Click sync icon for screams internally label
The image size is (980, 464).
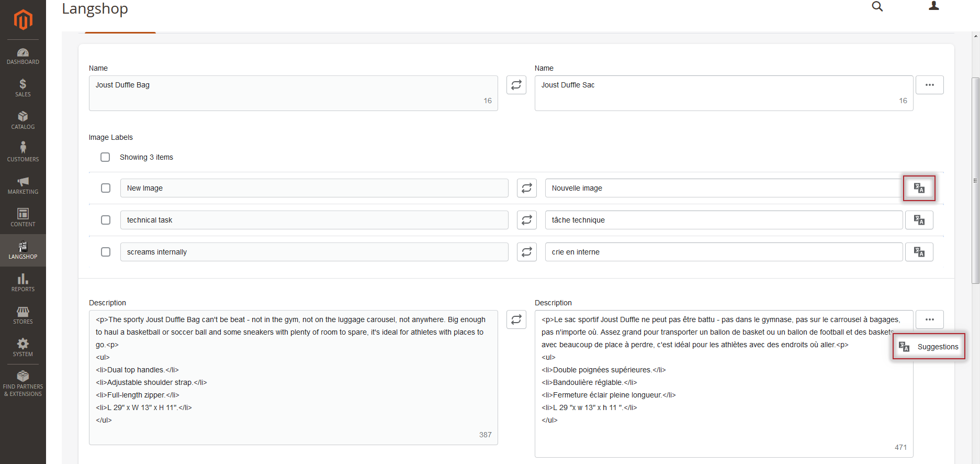coord(527,252)
